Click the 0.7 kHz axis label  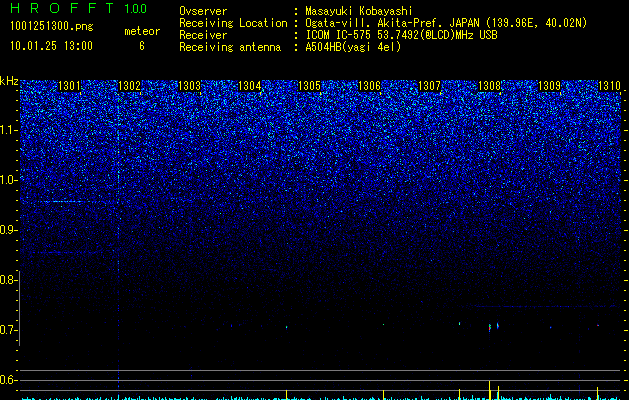pos(9,330)
